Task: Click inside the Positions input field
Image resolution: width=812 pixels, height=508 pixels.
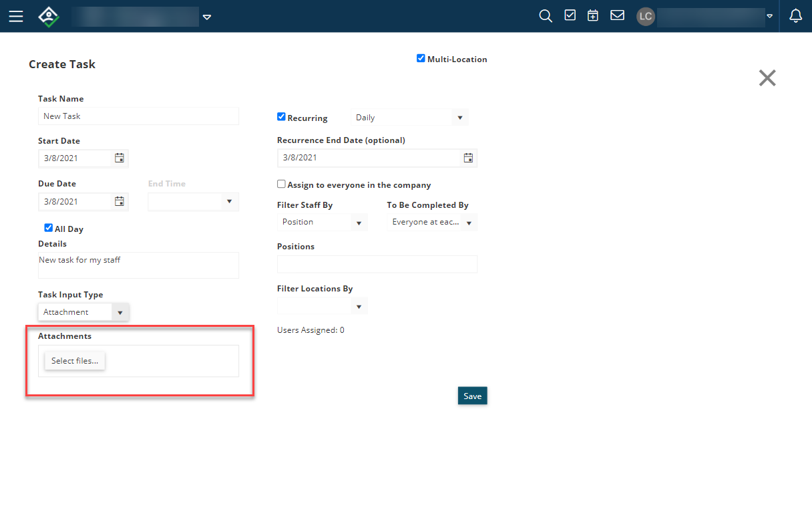Action: tap(377, 264)
